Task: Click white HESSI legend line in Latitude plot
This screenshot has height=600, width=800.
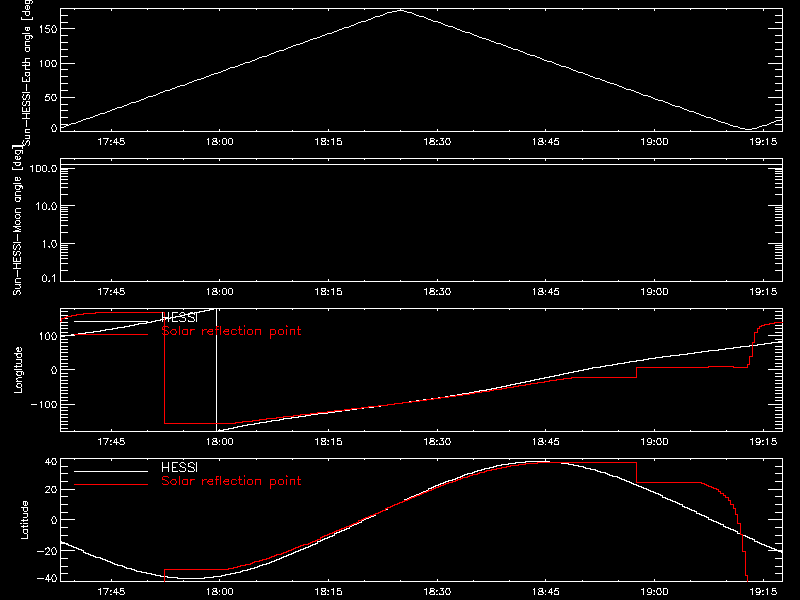Action: click(x=111, y=471)
